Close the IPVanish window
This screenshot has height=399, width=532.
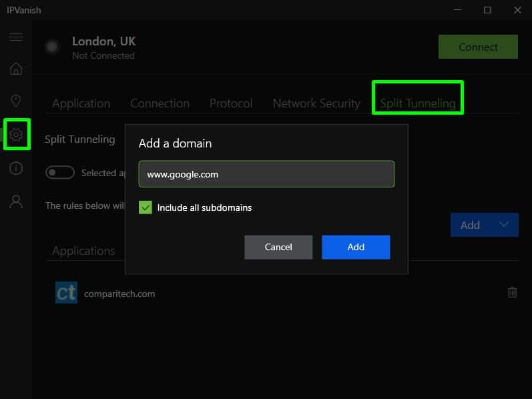[x=517, y=10]
